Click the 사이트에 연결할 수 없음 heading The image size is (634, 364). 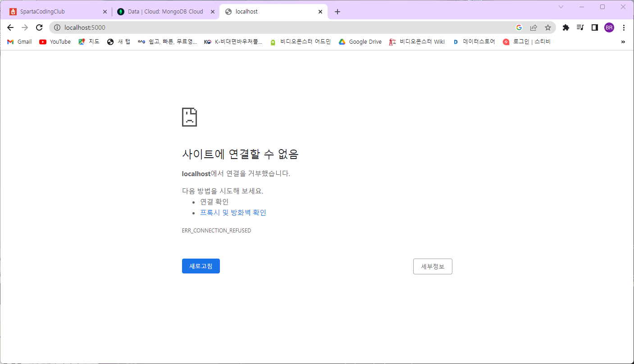[240, 154]
